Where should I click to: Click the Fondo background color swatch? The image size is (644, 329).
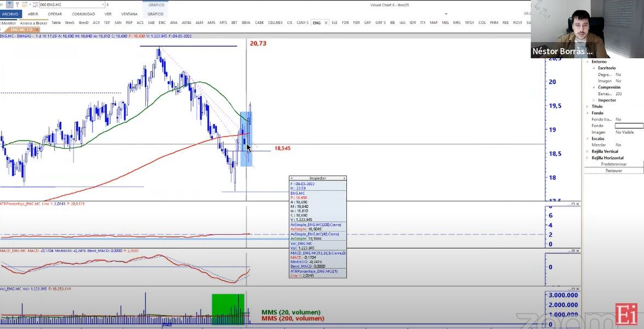click(x=629, y=126)
